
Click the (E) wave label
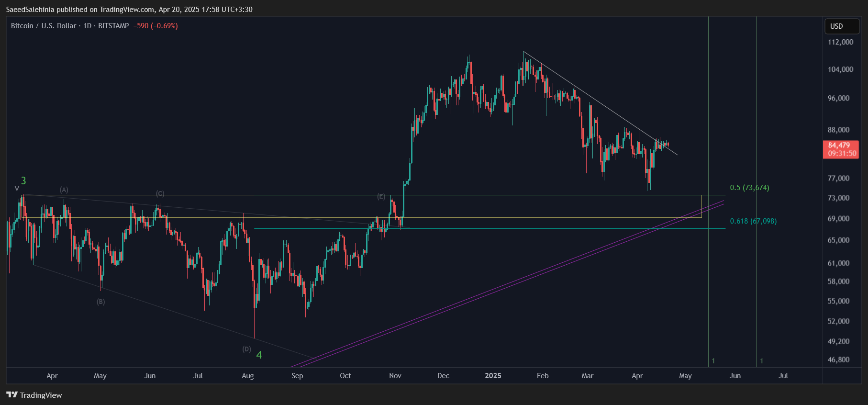click(x=381, y=196)
